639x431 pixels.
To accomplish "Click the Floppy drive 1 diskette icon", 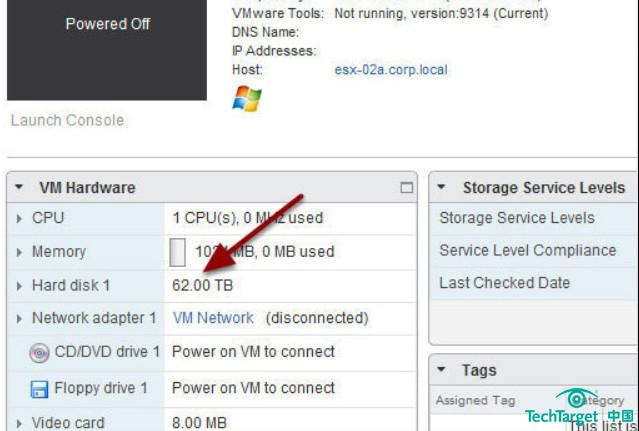I will tap(40, 389).
